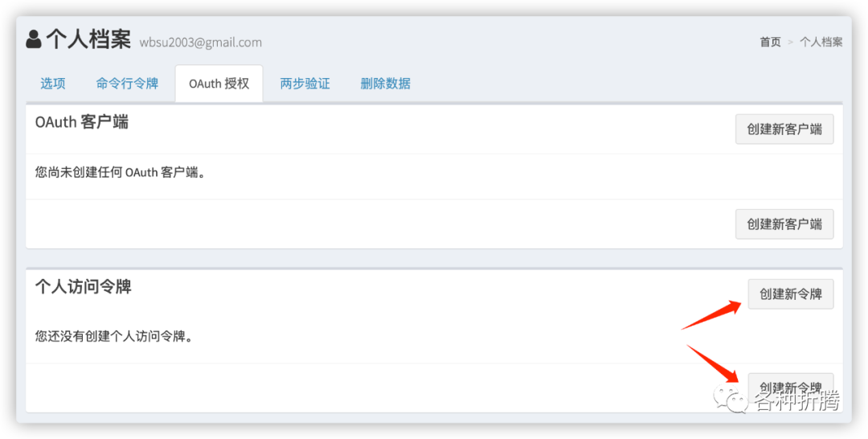Click 创建新客户端 button in OAuth 客户端 header
The width and height of the screenshot is (868, 439).
784,129
